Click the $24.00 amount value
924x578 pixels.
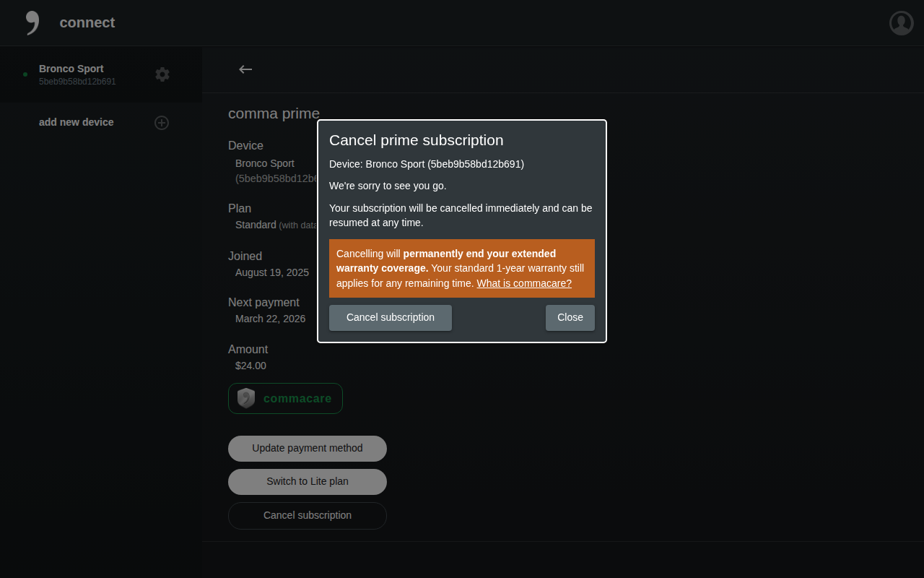pyautogui.click(x=250, y=366)
